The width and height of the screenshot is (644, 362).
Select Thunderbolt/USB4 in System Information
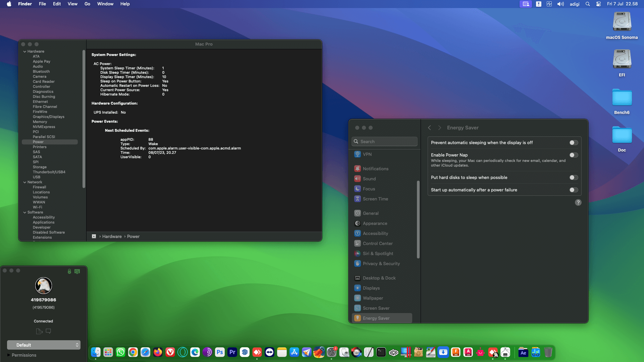(49, 172)
